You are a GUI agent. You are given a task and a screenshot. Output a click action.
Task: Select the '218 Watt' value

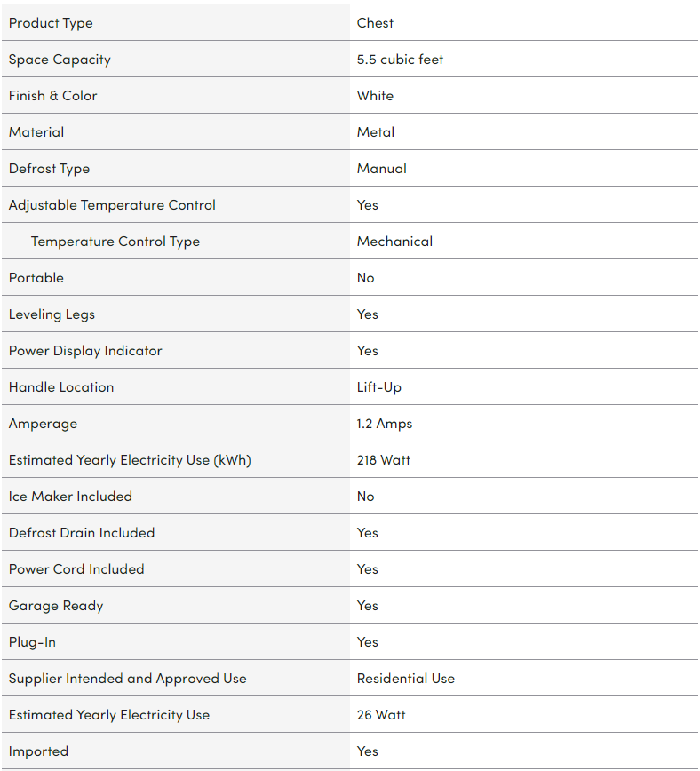[384, 460]
